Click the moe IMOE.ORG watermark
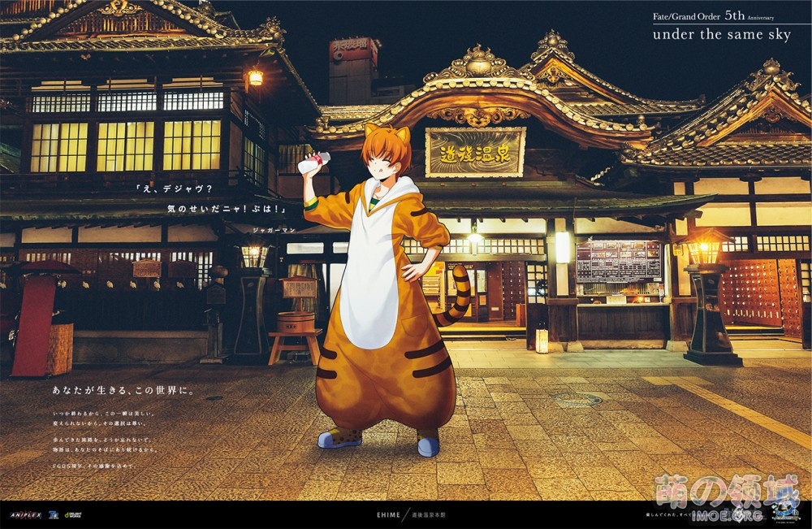The height and width of the screenshot is (529, 812). pos(725,497)
